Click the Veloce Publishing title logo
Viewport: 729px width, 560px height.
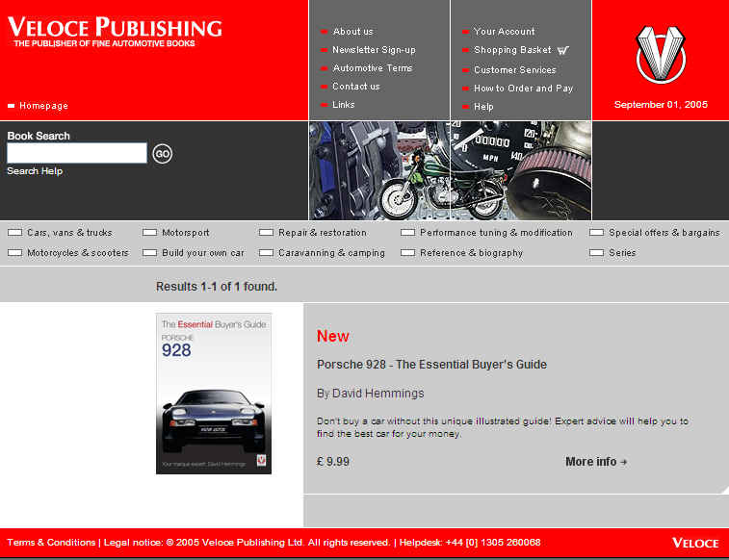pos(115,32)
